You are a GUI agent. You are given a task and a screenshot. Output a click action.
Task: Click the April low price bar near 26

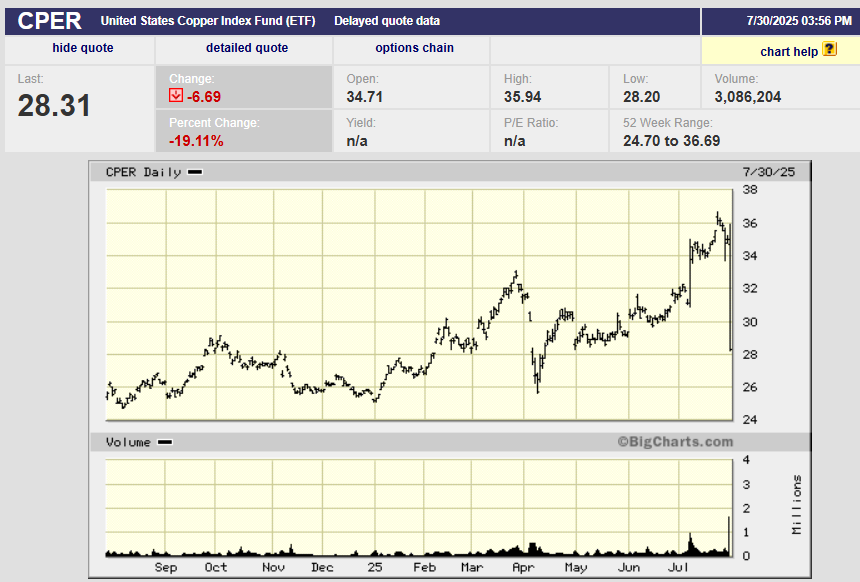pos(538,376)
